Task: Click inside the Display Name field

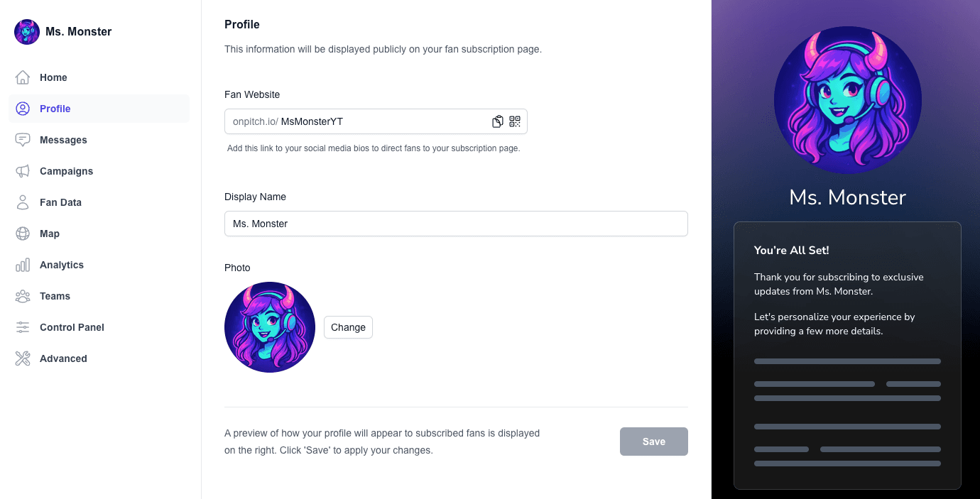Action: tap(456, 224)
